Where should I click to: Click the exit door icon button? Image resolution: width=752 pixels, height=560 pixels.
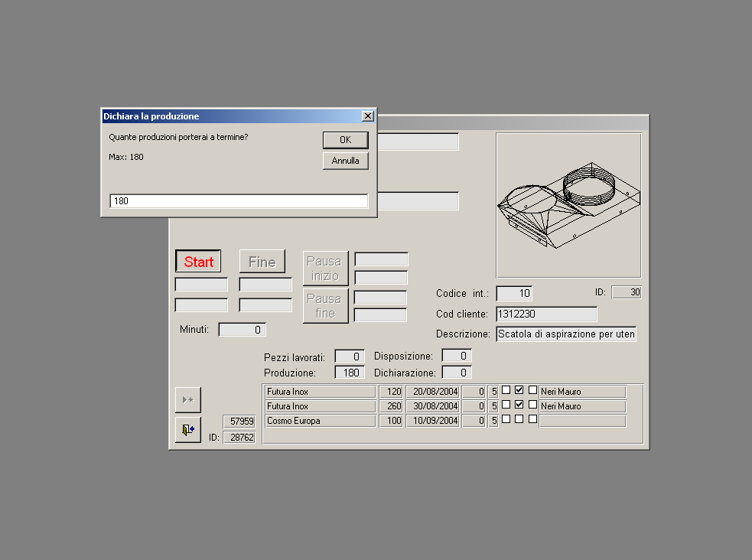188,430
